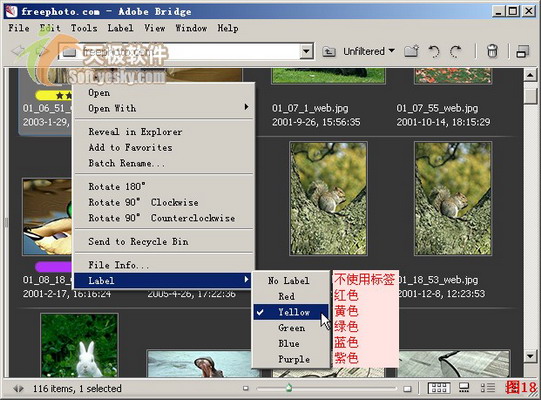The height and width of the screenshot is (400, 541).
Task: Expand the folder path dropdown arrow
Action: tap(306, 52)
